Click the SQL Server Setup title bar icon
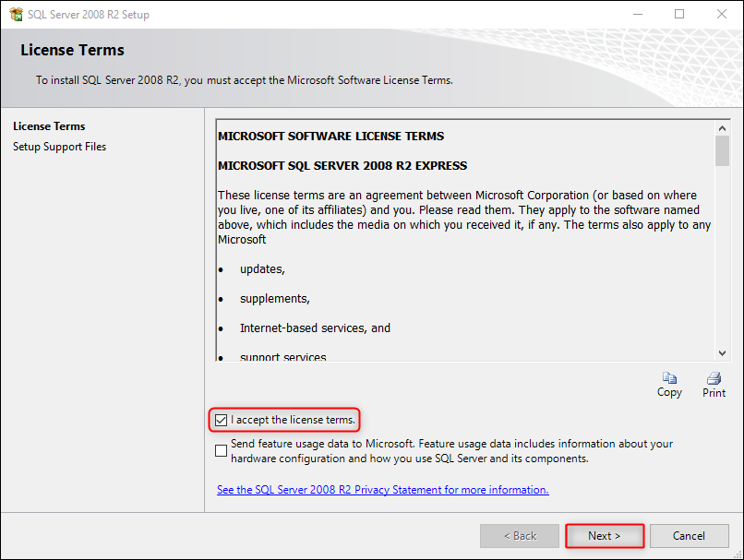 (x=16, y=14)
